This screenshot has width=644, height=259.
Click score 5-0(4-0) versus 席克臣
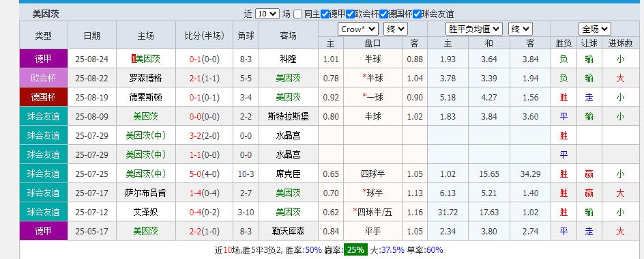coord(205,174)
